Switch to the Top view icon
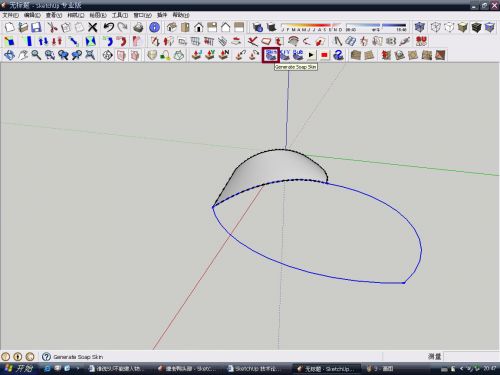The height and width of the screenshot is (375, 500). click(185, 27)
